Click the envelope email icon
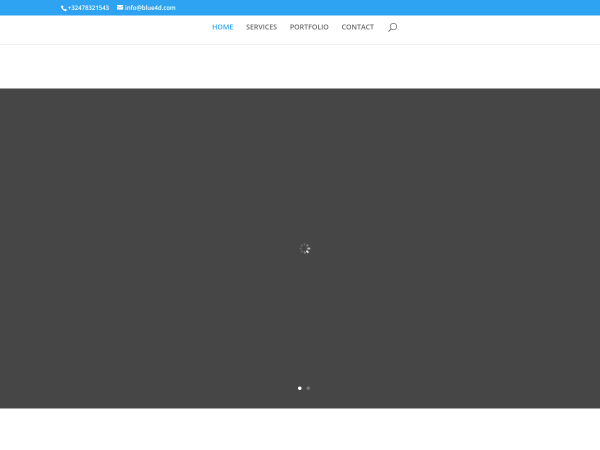 [x=120, y=7]
